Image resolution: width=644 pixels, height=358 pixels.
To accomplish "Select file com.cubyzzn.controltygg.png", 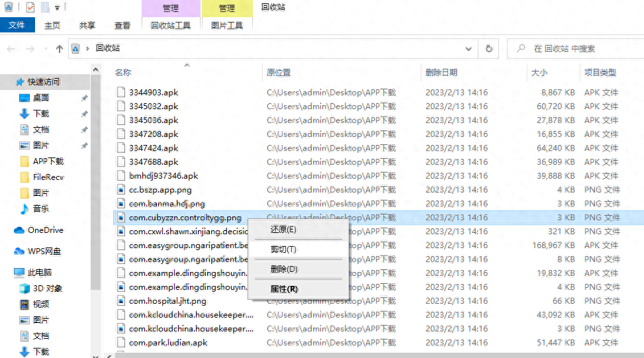I will (x=185, y=218).
